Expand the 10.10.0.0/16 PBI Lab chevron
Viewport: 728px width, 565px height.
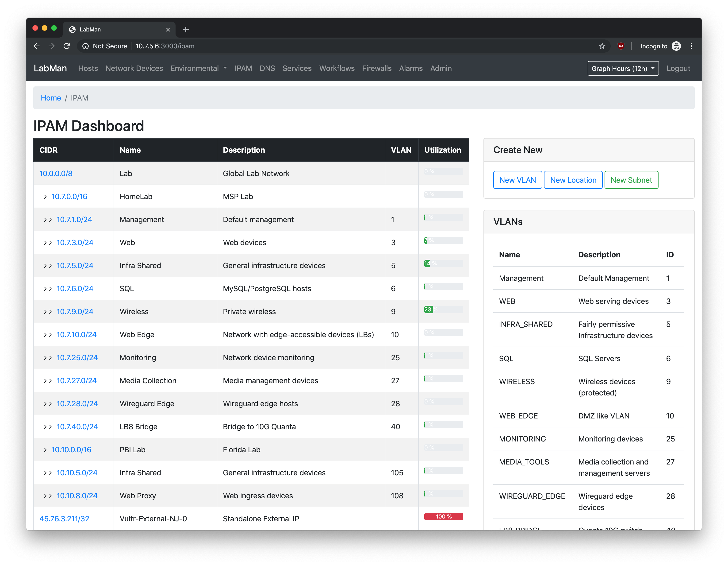pos(45,450)
